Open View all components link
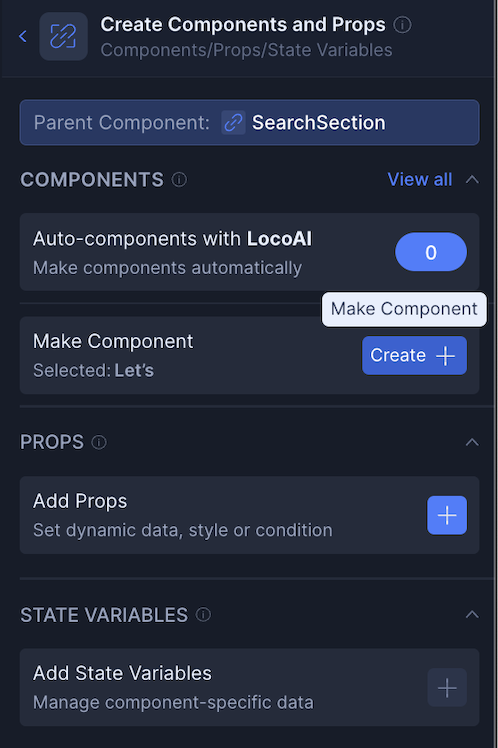This screenshot has width=498, height=748. [x=420, y=180]
